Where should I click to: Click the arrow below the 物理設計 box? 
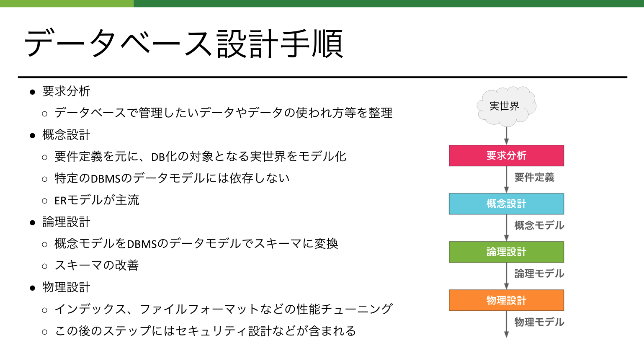tap(506, 324)
